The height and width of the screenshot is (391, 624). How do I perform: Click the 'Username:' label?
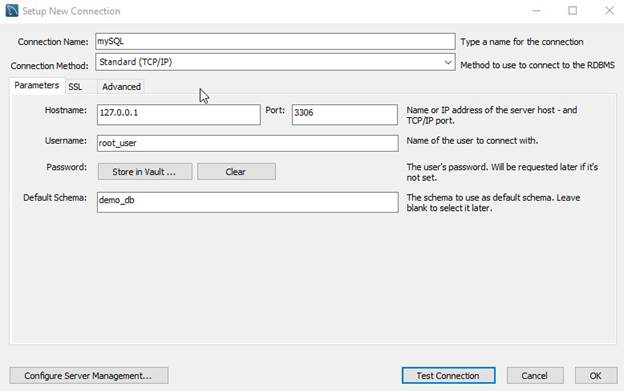(x=66, y=141)
